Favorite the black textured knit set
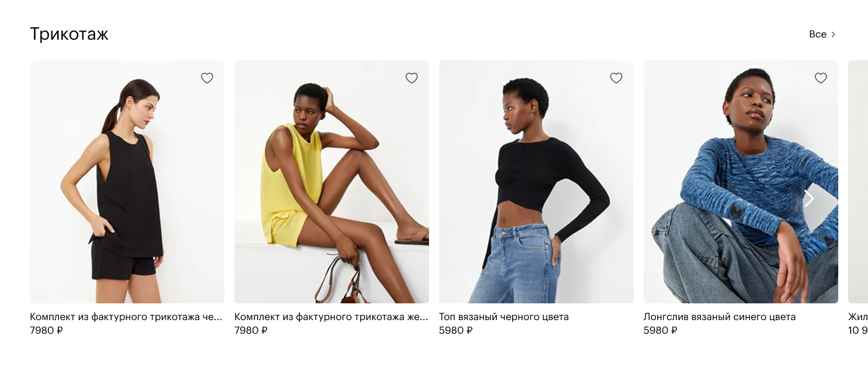The width and height of the screenshot is (868, 366). pyautogui.click(x=207, y=78)
